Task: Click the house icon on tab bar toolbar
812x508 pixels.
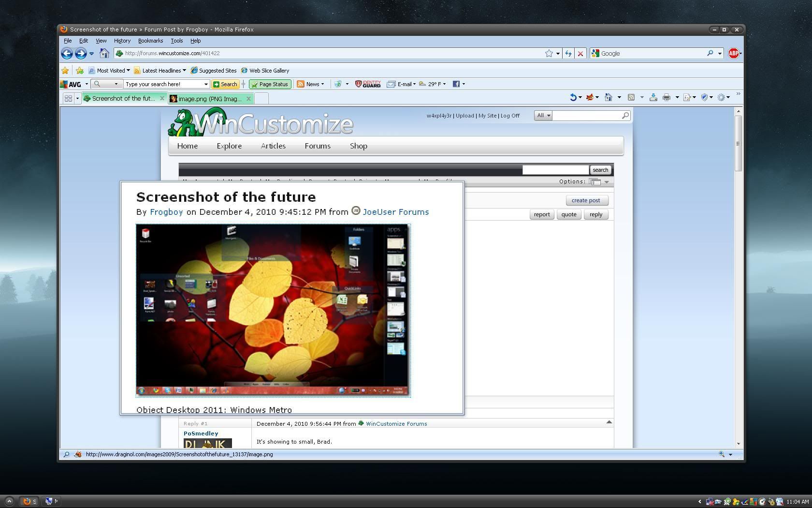Action: (609, 98)
